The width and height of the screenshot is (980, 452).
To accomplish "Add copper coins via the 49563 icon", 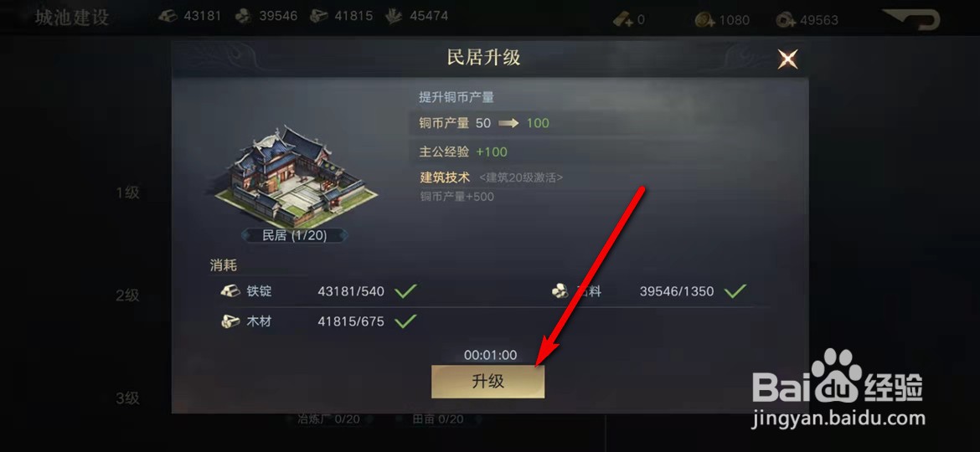I will pyautogui.click(x=787, y=20).
